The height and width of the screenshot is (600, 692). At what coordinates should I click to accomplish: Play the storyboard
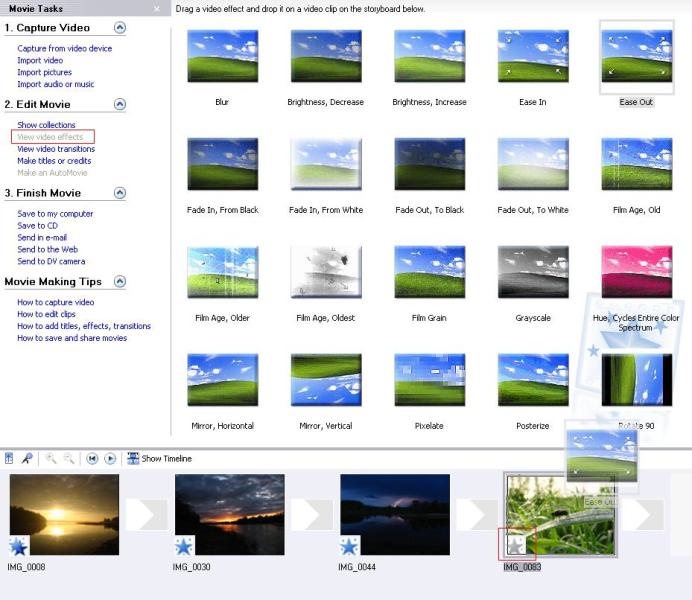110,459
